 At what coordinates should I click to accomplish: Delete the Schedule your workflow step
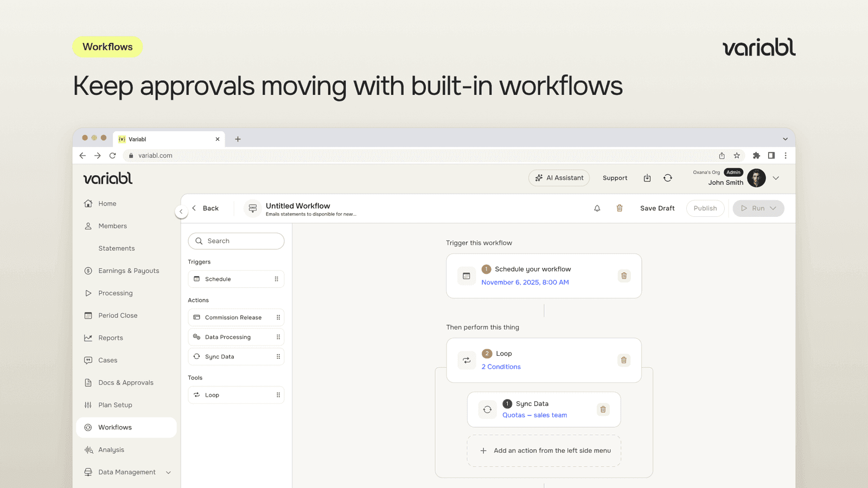click(624, 275)
